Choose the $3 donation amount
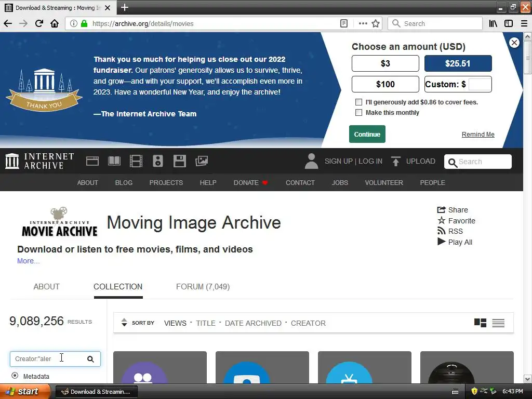This screenshot has height=399, width=532. point(385,63)
